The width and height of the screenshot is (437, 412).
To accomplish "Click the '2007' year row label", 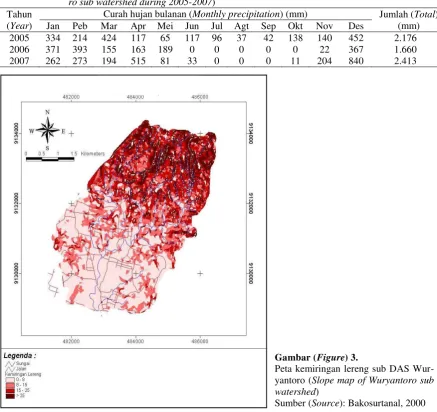I will pos(19,61).
